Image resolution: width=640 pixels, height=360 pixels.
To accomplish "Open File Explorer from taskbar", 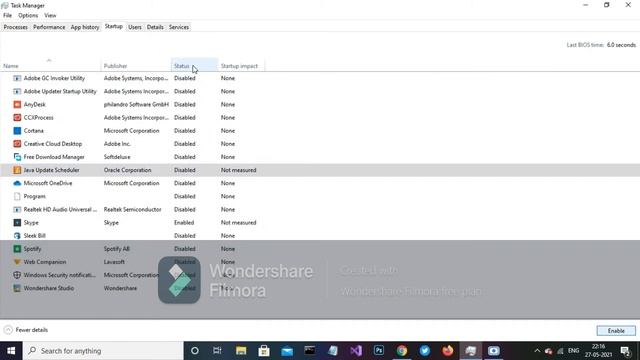I will pos(241,351).
